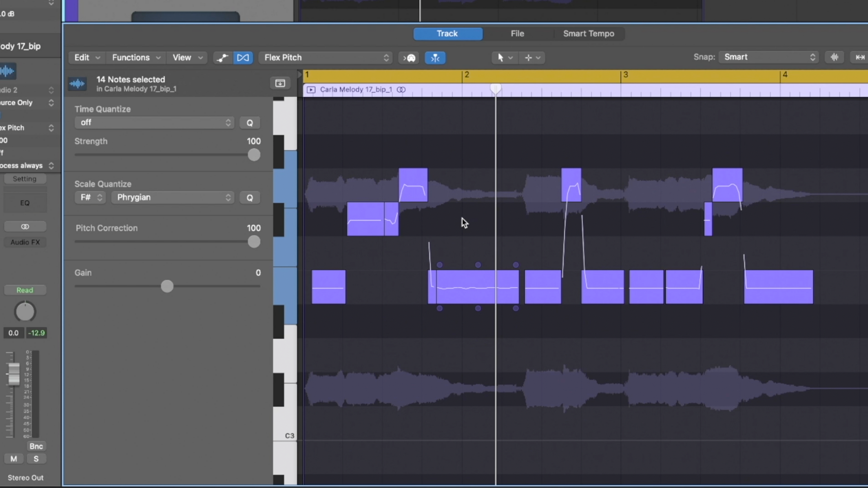The height and width of the screenshot is (488, 868).
Task: Open the Snap Smart dropdown
Action: pyautogui.click(x=769, y=57)
